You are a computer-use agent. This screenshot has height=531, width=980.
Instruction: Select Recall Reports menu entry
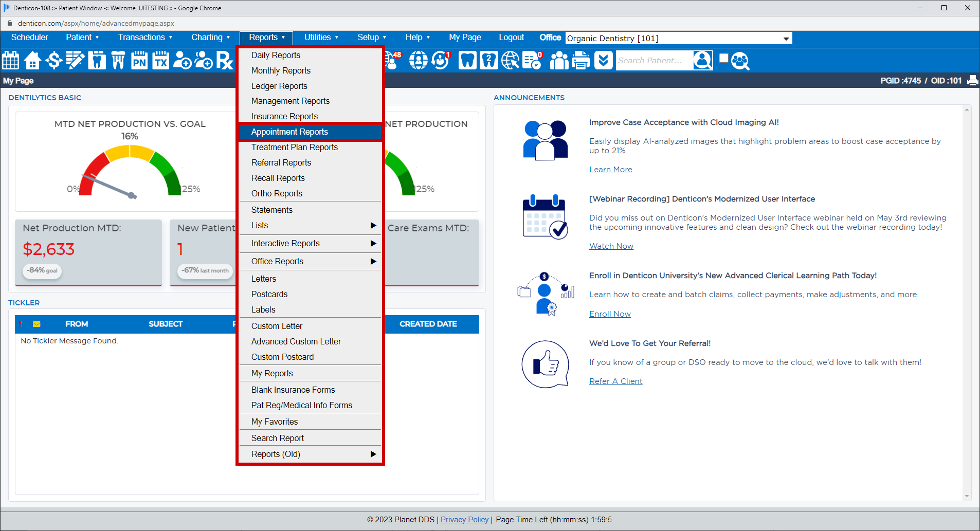[x=311, y=178]
